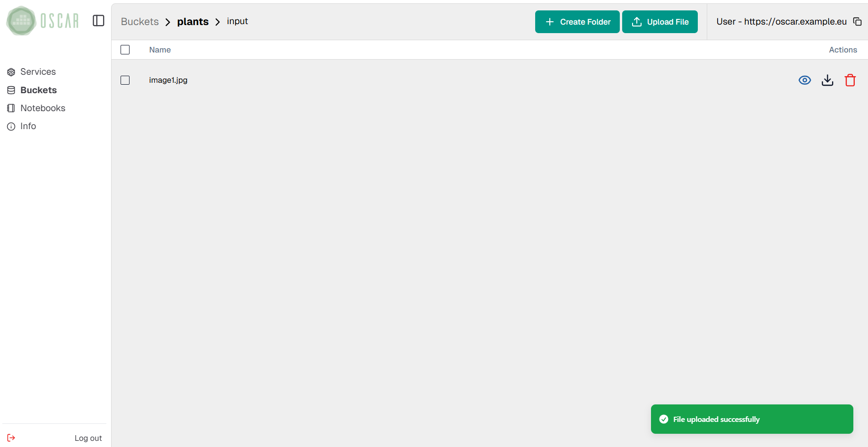Dismiss the File uploaded successfully notification
The height and width of the screenshot is (447, 868).
tap(751, 419)
